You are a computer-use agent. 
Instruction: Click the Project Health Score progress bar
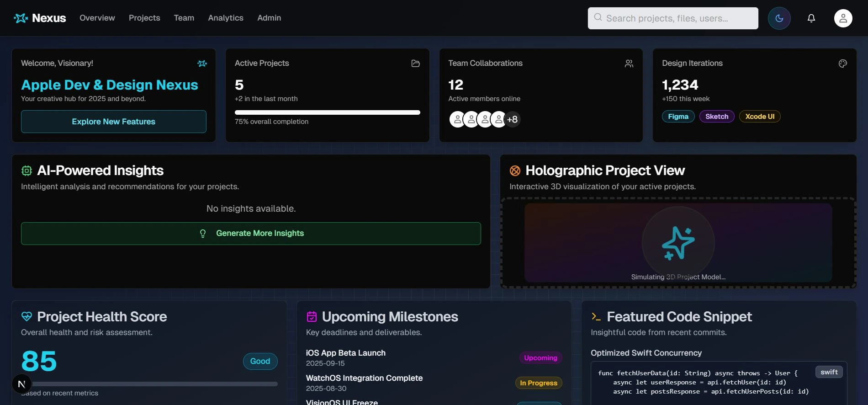click(149, 384)
